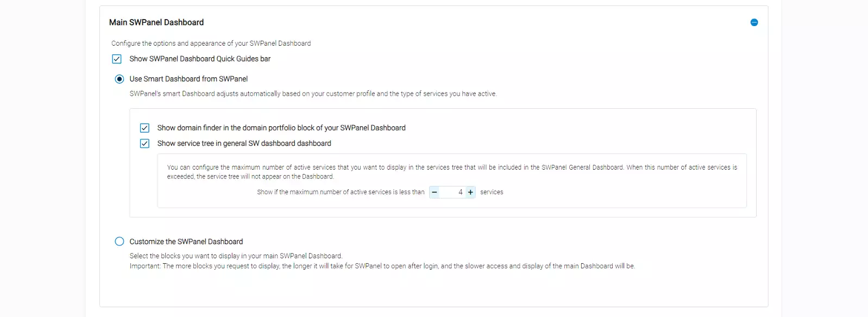Click 'Show SWPanel Dashboard Quick Guides bar' label

200,59
